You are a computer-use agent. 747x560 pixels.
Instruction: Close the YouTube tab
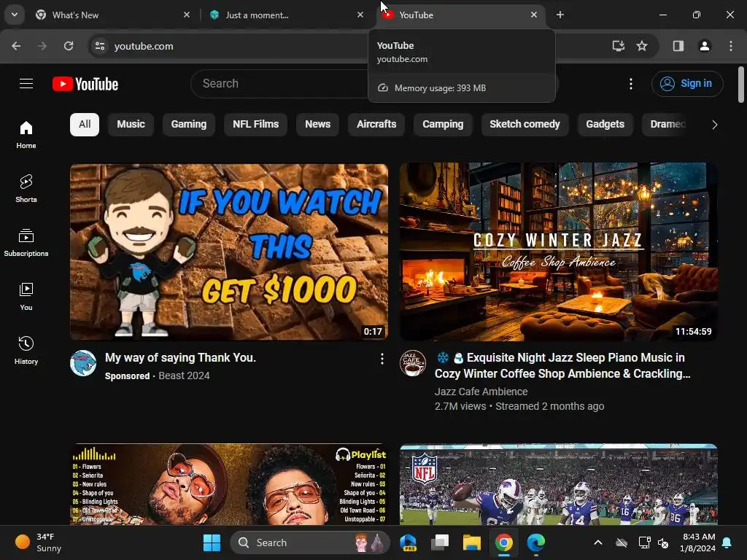(x=534, y=15)
